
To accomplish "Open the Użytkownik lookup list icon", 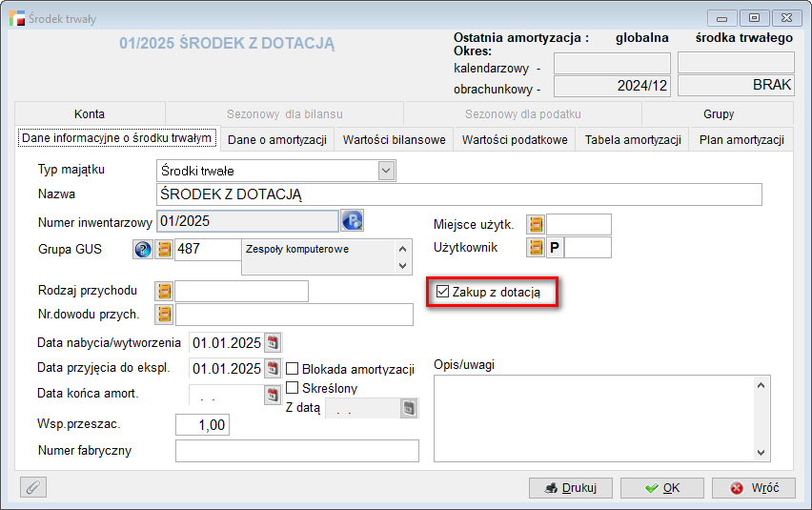I will pos(536,248).
